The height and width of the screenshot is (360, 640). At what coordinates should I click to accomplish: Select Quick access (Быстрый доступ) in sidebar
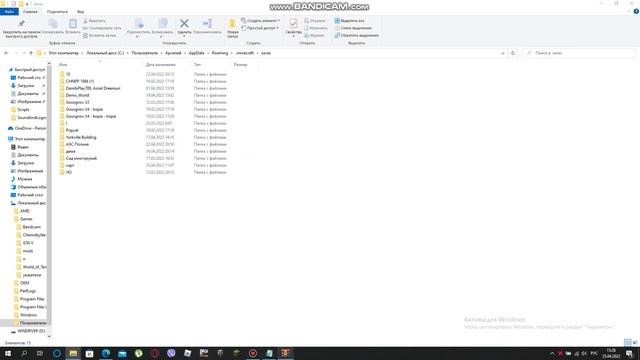coord(27,70)
